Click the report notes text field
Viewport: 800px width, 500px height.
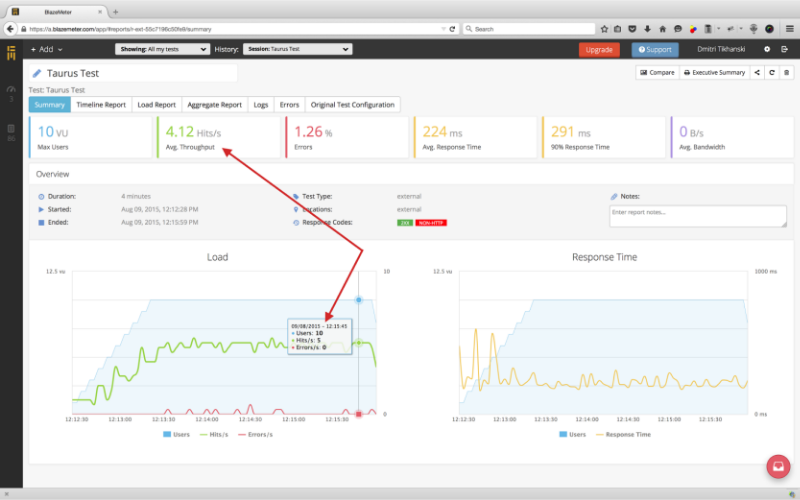(x=698, y=216)
